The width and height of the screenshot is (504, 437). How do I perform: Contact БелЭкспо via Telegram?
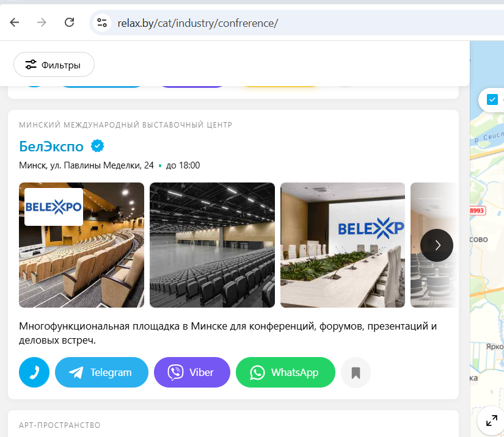click(x=101, y=372)
